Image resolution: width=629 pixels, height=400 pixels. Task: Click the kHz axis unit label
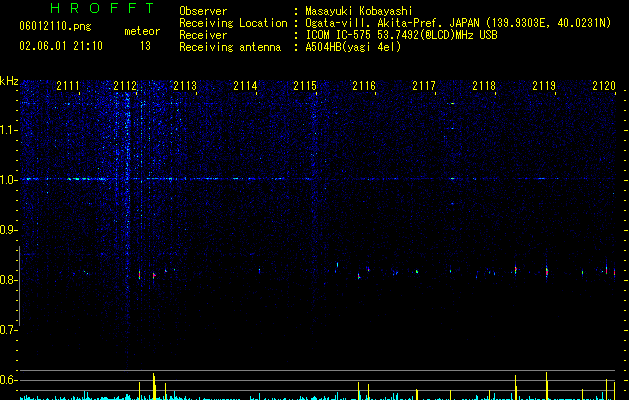tap(9, 81)
